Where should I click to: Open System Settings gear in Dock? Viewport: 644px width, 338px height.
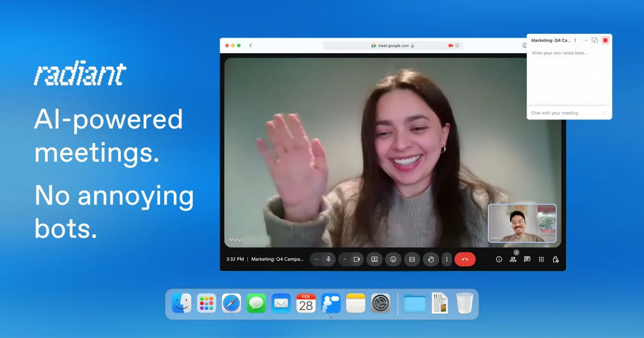(380, 303)
